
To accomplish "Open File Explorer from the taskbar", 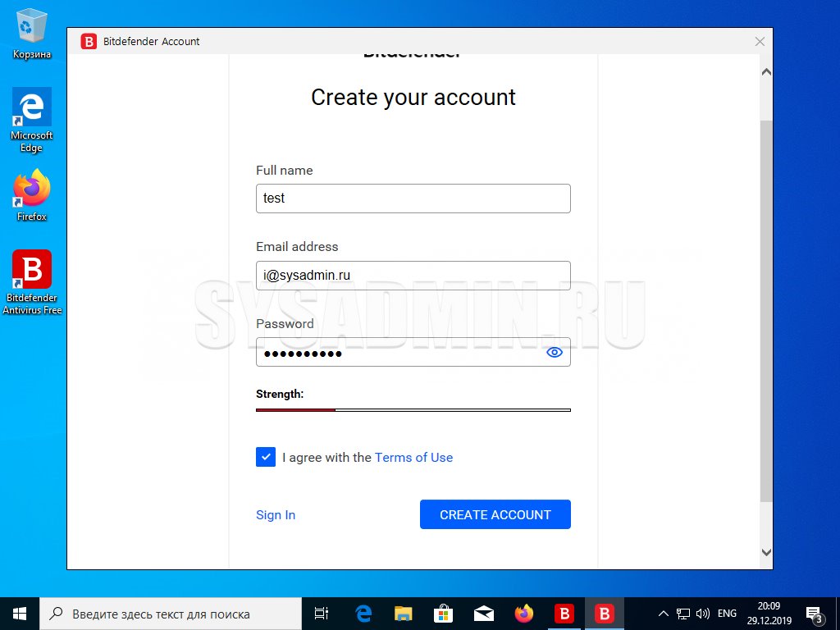I will click(x=403, y=614).
